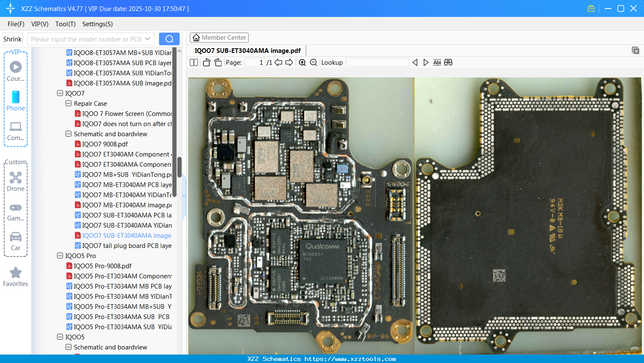Open IQOO7 MB-ET3040AM YiDianTong file
This screenshot has height=363, width=644.
click(x=127, y=195)
